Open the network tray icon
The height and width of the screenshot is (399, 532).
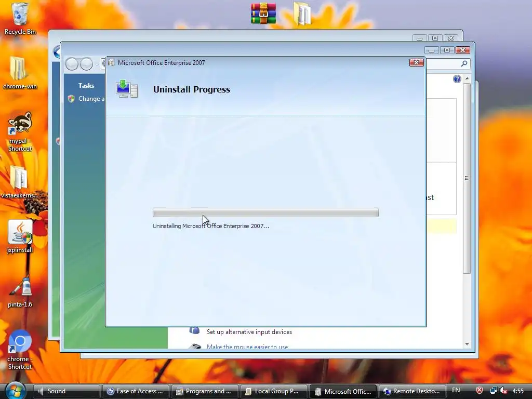tap(494, 391)
